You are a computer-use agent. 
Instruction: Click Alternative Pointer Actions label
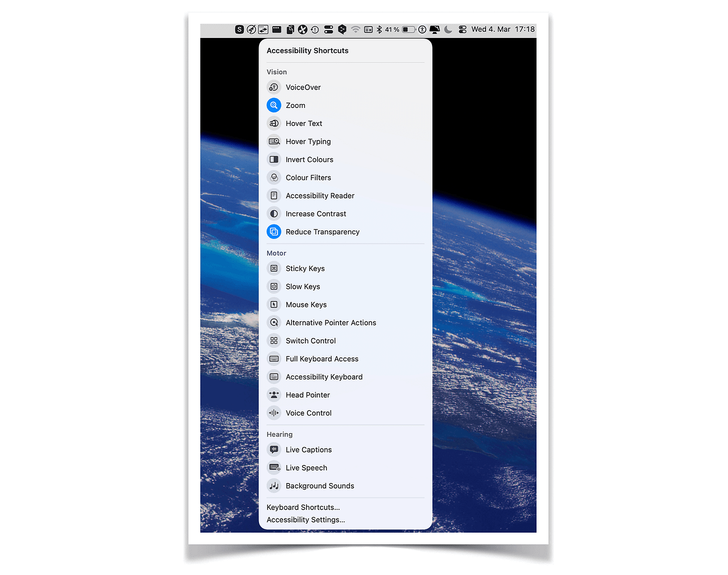tap(331, 323)
